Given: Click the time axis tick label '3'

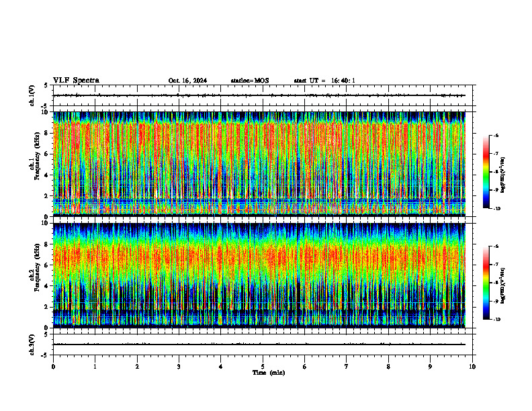Looking at the screenshot, I should (x=179, y=367).
